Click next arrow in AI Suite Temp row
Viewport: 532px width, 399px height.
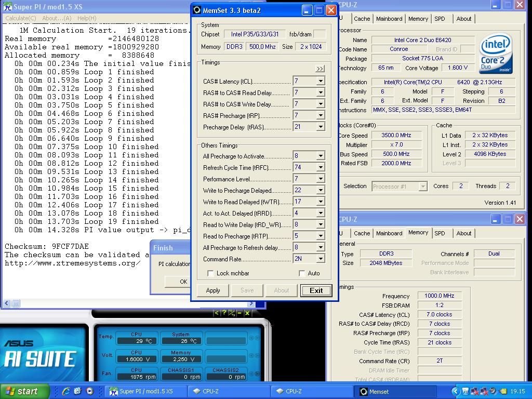coord(257,338)
